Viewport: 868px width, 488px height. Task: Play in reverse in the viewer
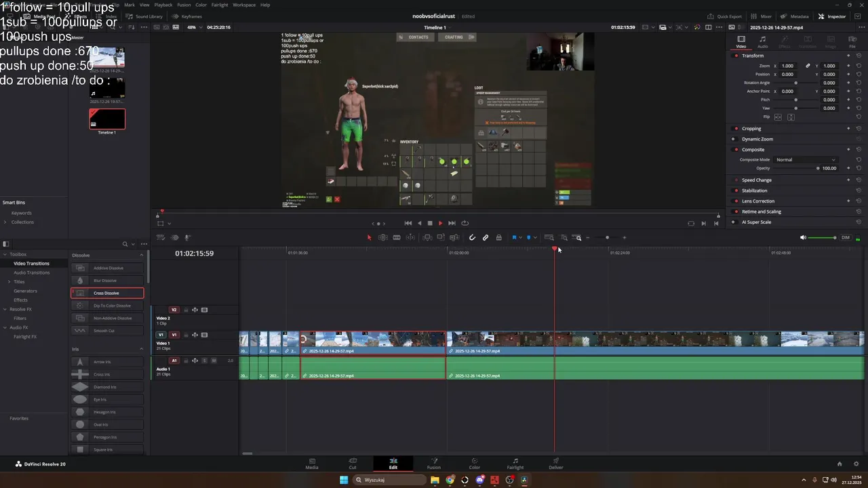419,223
